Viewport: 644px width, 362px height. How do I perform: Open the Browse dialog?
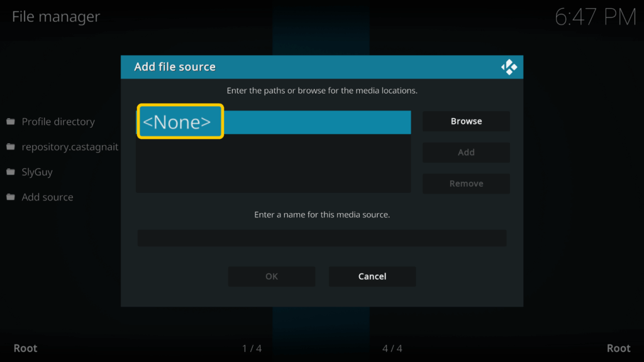click(x=466, y=121)
